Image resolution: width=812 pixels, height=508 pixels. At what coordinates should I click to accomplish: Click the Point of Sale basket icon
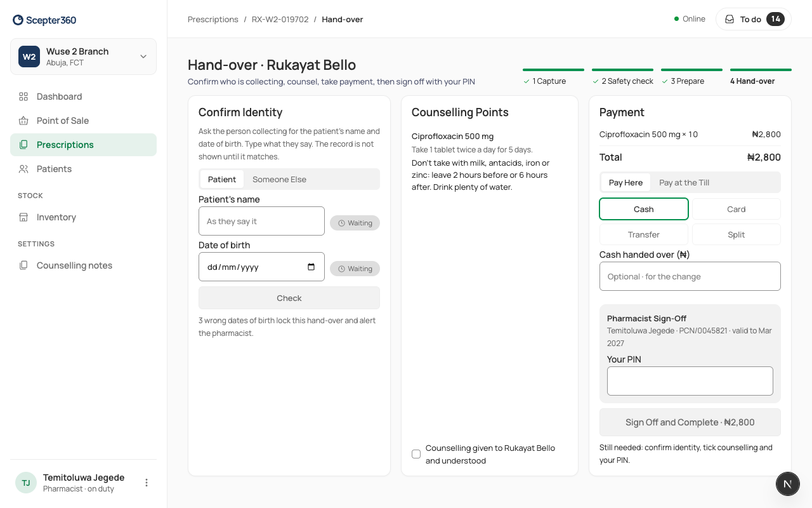[23, 121]
